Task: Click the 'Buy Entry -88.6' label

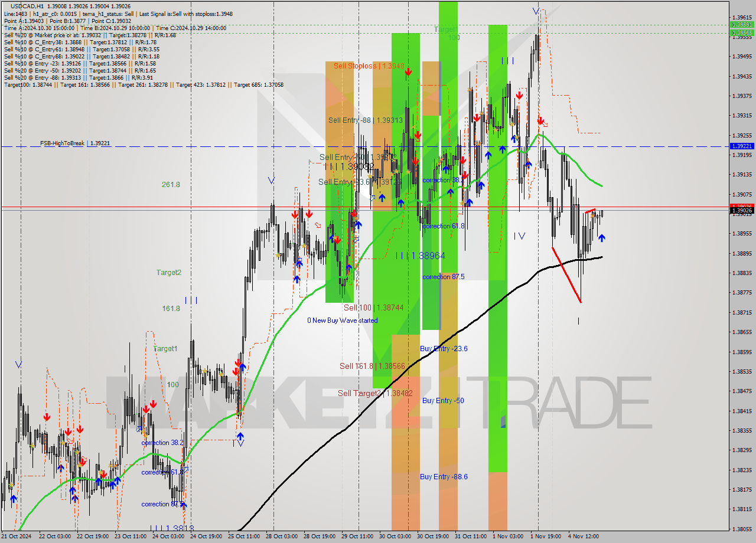Action: coord(444,477)
